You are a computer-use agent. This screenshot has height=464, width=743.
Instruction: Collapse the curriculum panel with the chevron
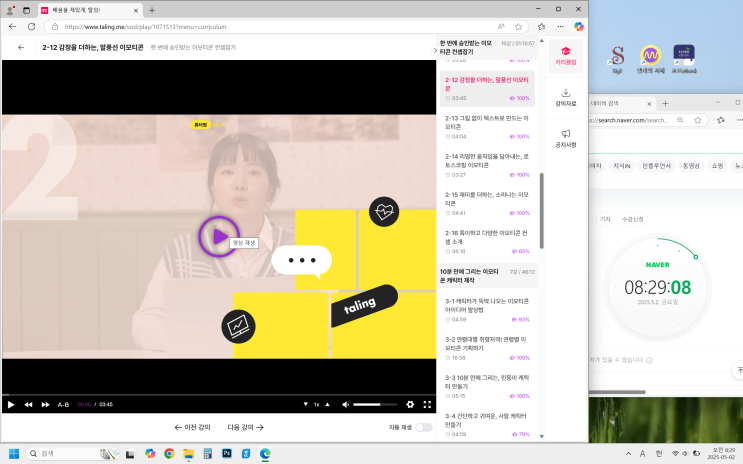tap(435, 50)
